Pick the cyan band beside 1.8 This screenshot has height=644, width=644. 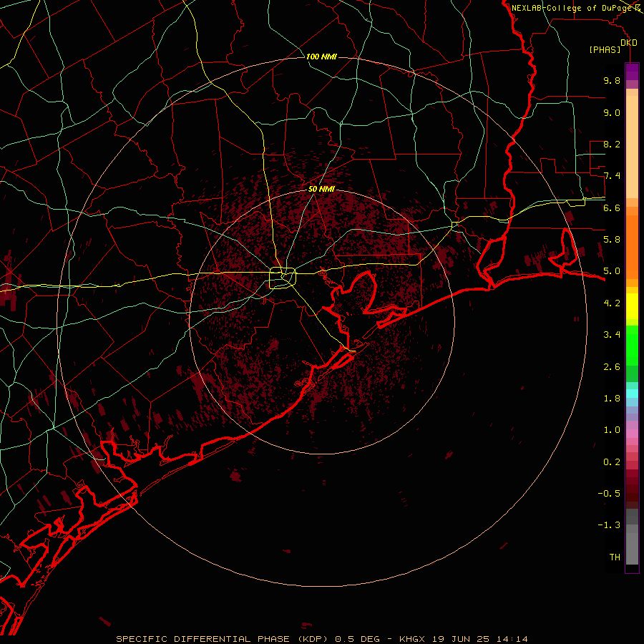pos(632,394)
